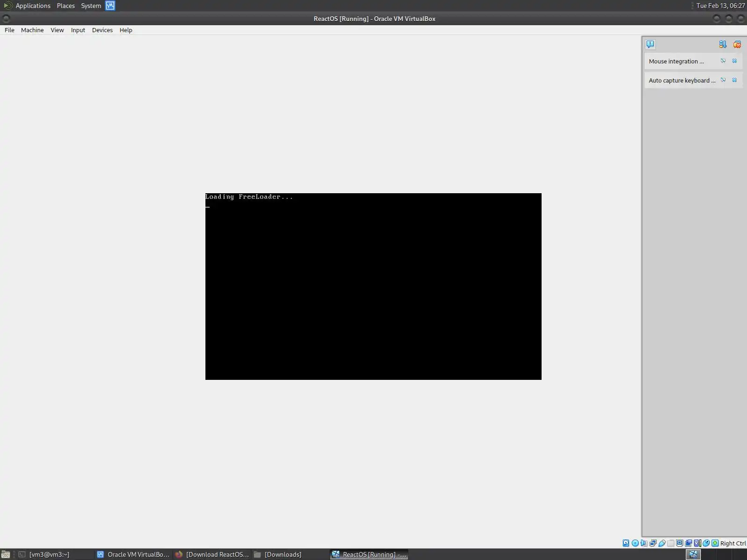Switch to Download ReactOS browser taskbar item

pyautogui.click(x=211, y=554)
